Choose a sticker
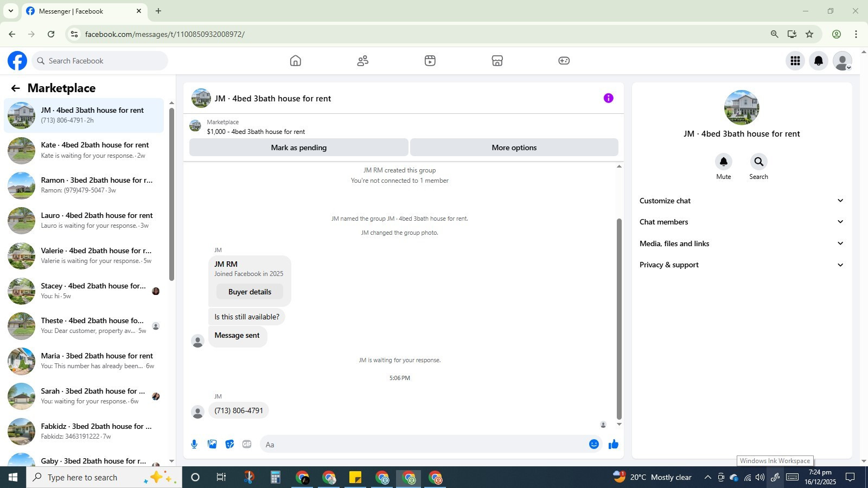Screen dimensions: 868x488 point(230,445)
